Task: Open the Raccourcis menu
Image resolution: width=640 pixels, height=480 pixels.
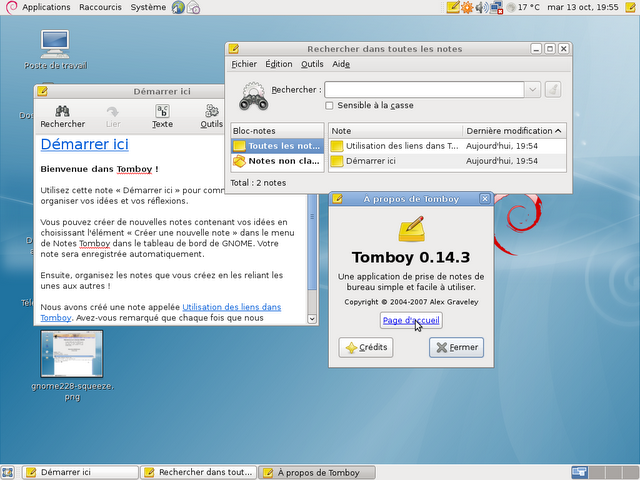Action: (100, 7)
